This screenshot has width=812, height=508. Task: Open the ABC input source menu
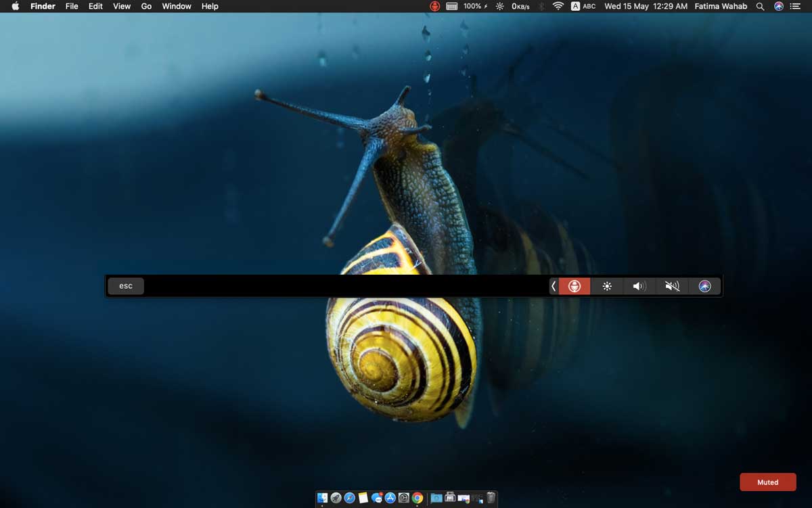[x=583, y=6]
